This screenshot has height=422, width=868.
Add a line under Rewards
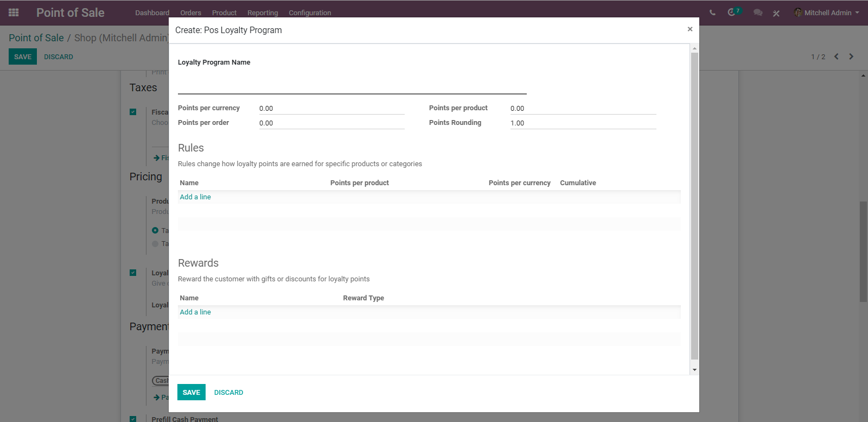(x=195, y=312)
